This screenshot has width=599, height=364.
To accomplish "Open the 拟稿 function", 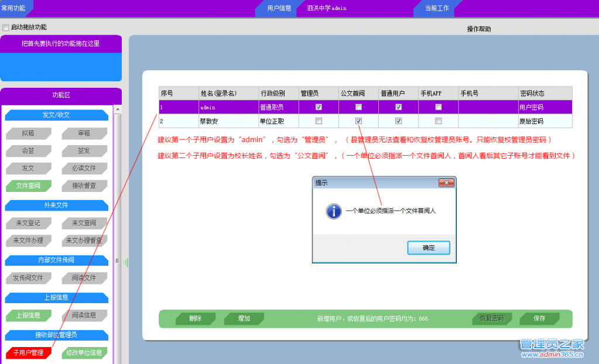I will click(28, 133).
